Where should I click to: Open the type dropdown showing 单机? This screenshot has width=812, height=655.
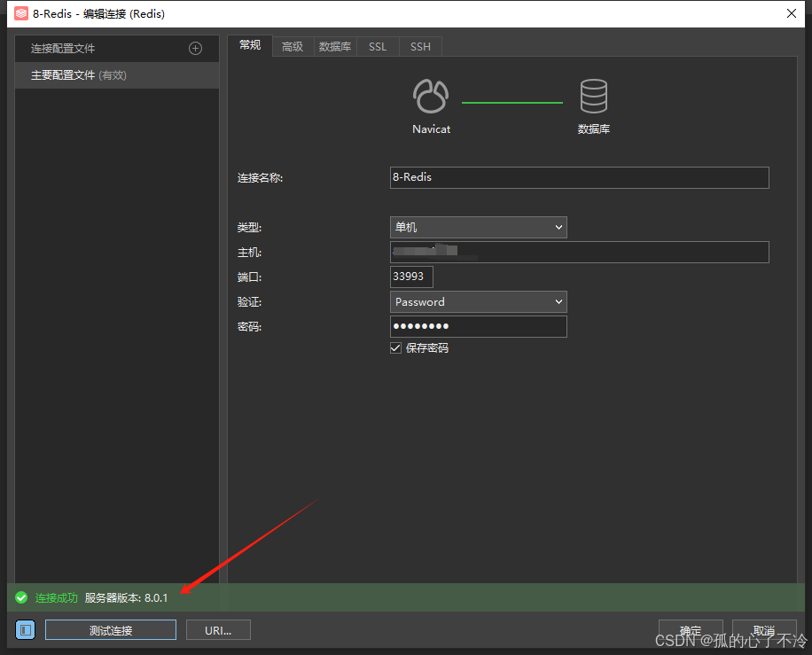point(479,227)
